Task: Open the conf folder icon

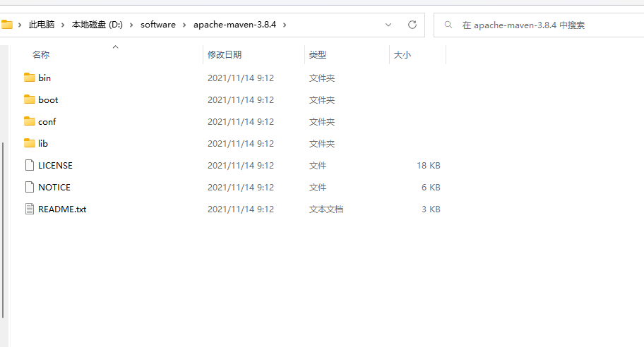Action: [x=29, y=121]
